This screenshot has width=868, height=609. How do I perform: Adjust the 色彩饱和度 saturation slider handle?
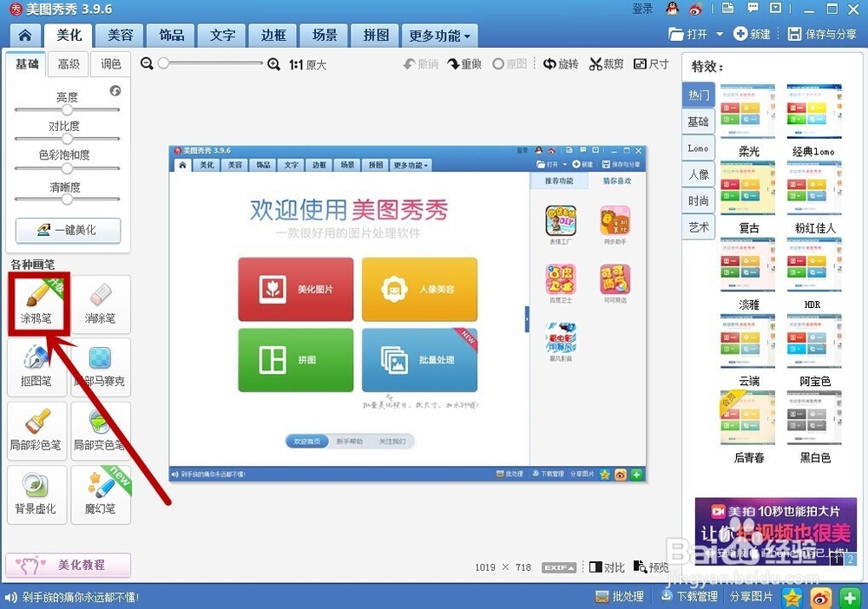coord(67,168)
